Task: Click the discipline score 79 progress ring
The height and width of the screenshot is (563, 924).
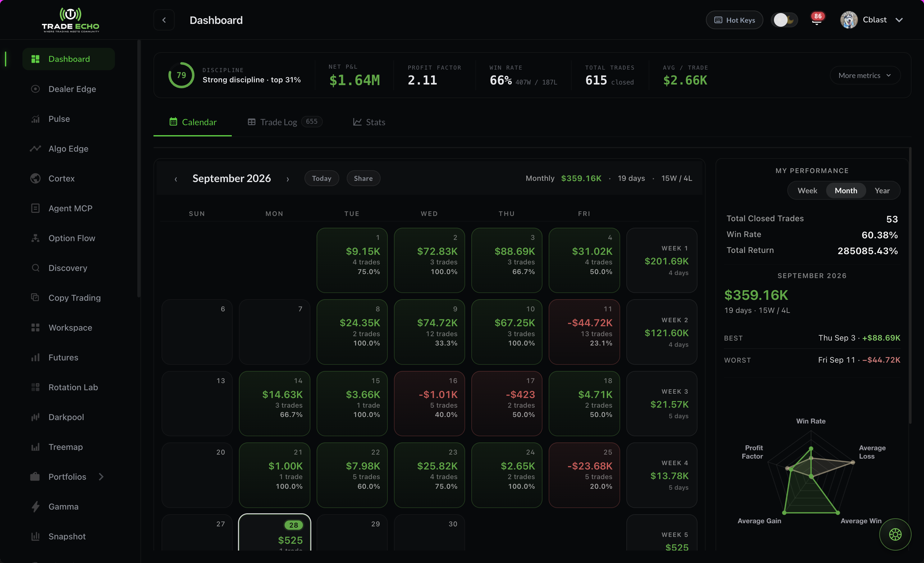Action: (181, 75)
